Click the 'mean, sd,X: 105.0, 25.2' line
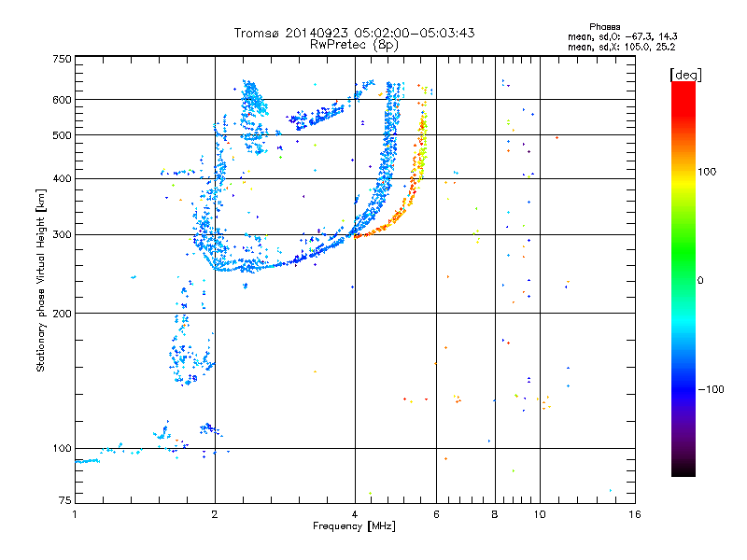This screenshot has width=747, height=560. 621,47
